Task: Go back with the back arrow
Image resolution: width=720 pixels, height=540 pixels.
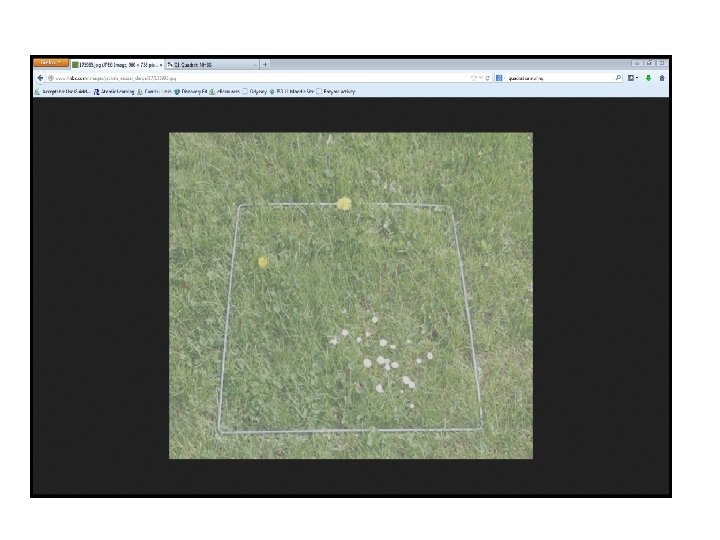Action: point(40,78)
